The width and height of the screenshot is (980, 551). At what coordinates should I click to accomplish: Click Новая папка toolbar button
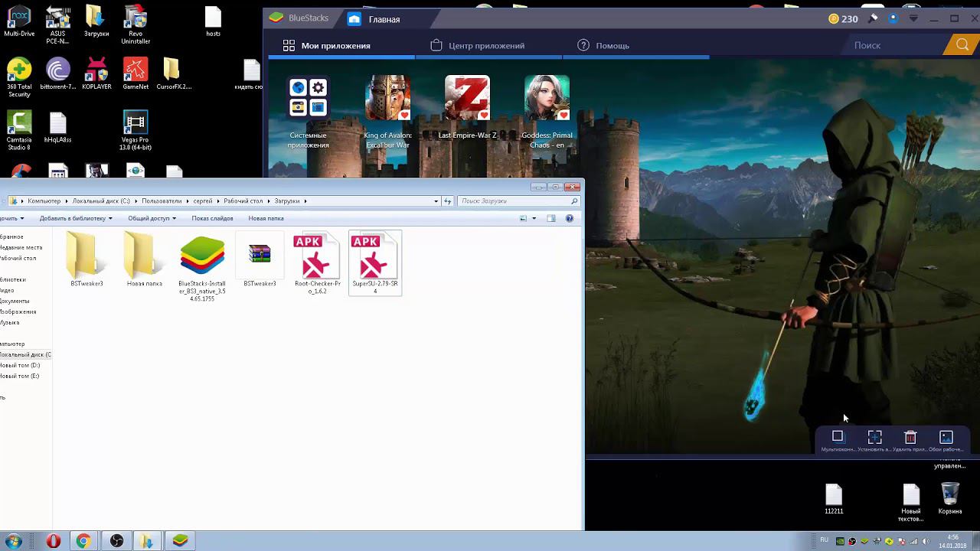tap(266, 218)
